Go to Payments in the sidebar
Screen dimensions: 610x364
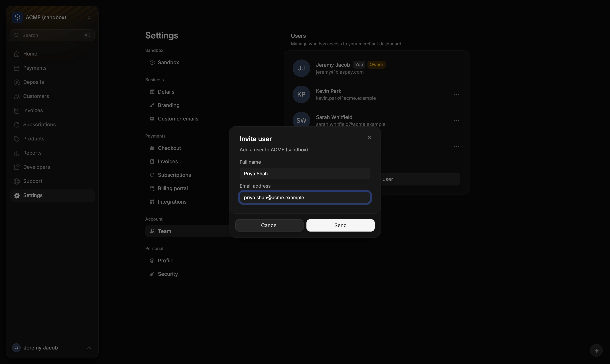[52, 68]
